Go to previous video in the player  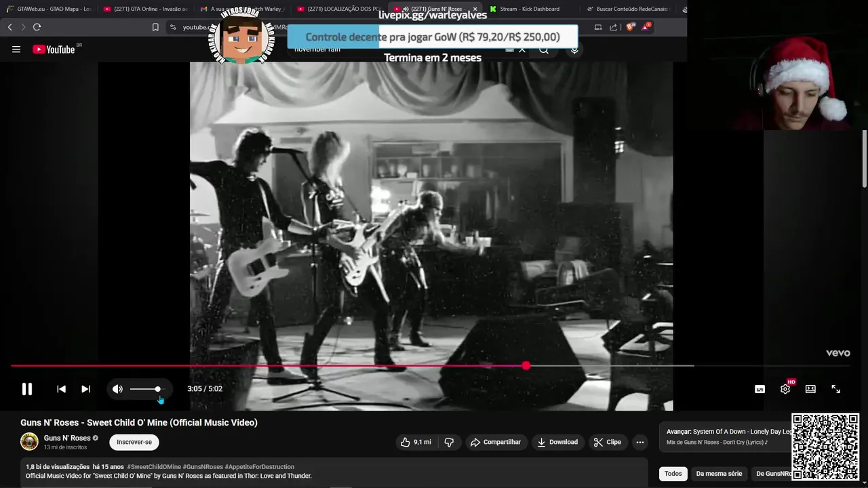pyautogui.click(x=61, y=389)
